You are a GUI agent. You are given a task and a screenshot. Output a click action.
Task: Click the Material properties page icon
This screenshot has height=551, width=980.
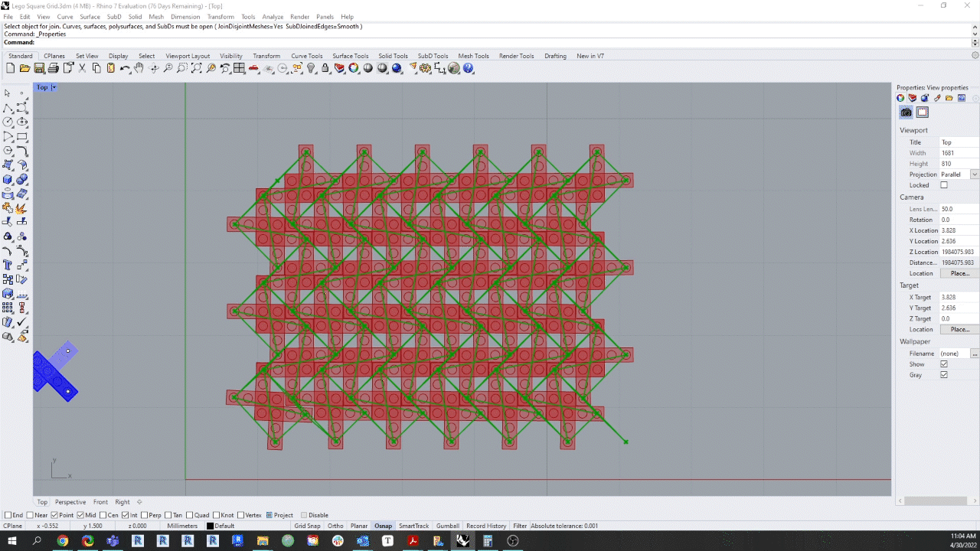point(923,112)
